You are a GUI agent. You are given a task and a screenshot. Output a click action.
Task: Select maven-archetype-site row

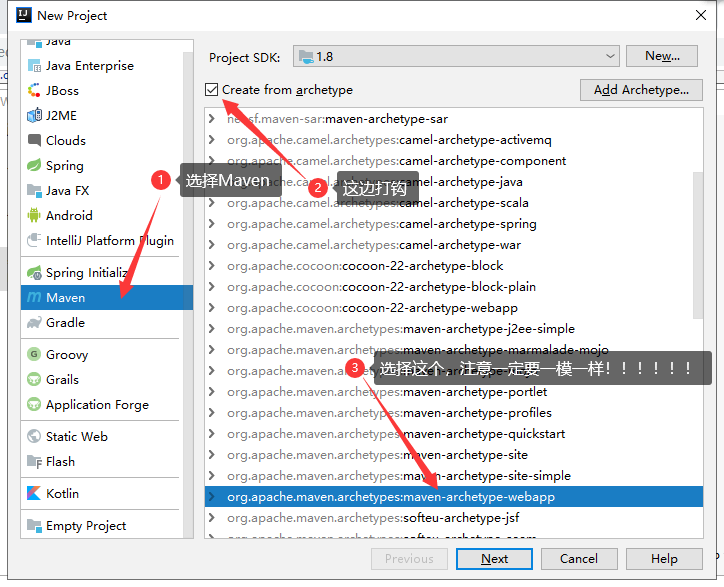click(x=454, y=454)
